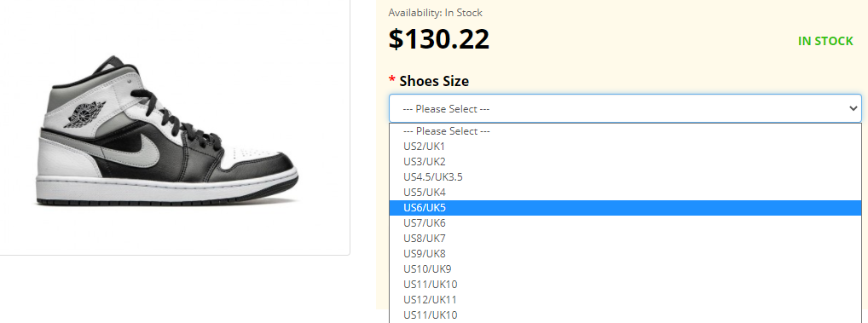This screenshot has height=323, width=868.
Task: Pick the last US11/UK10 option below US12/UK11
Action: point(625,315)
